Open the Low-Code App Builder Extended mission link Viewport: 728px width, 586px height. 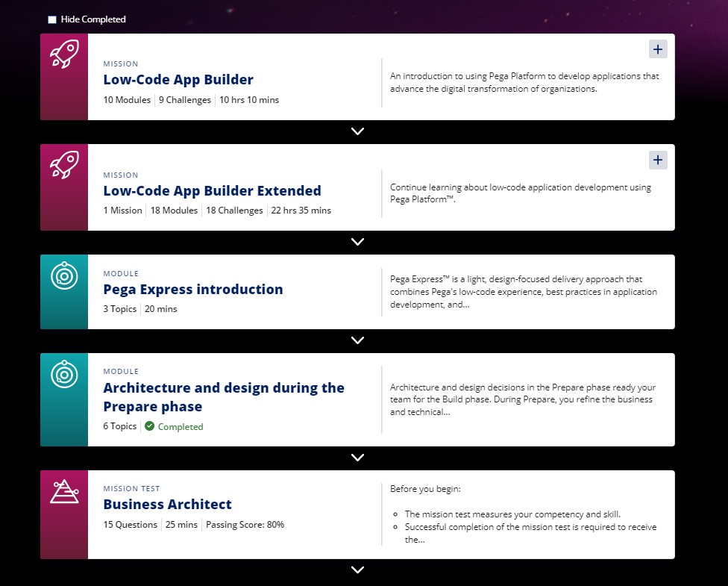[212, 190]
